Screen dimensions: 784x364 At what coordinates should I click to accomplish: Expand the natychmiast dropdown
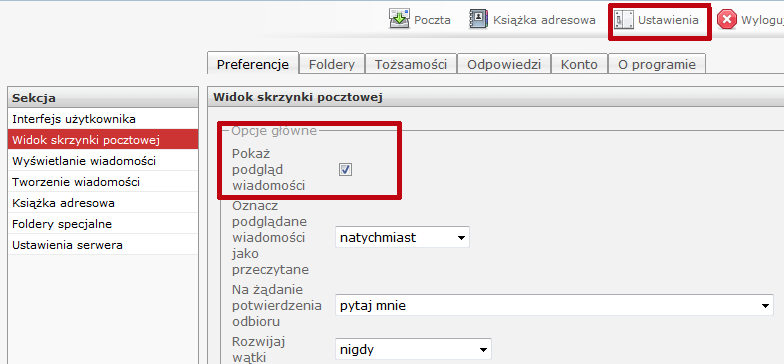(x=402, y=238)
